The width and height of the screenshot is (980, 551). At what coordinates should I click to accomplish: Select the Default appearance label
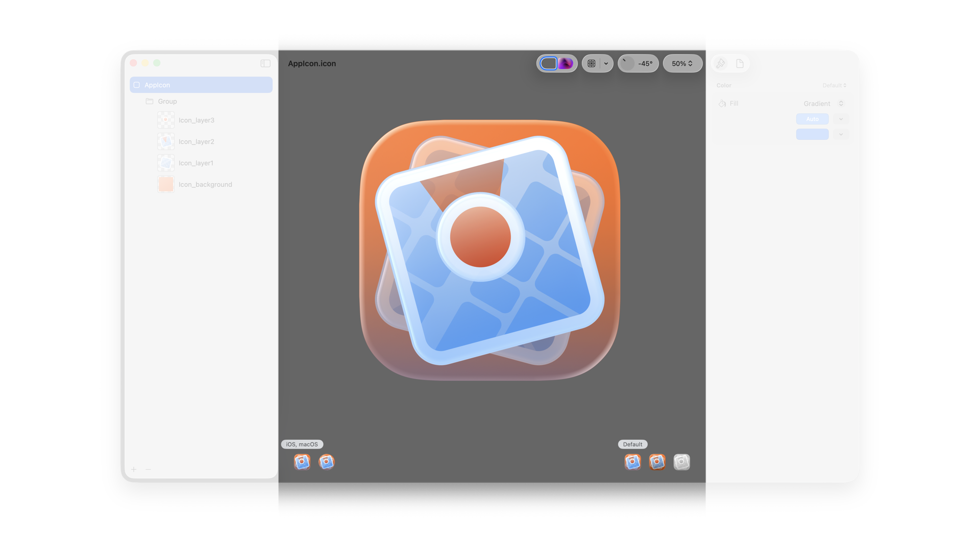pyautogui.click(x=632, y=444)
